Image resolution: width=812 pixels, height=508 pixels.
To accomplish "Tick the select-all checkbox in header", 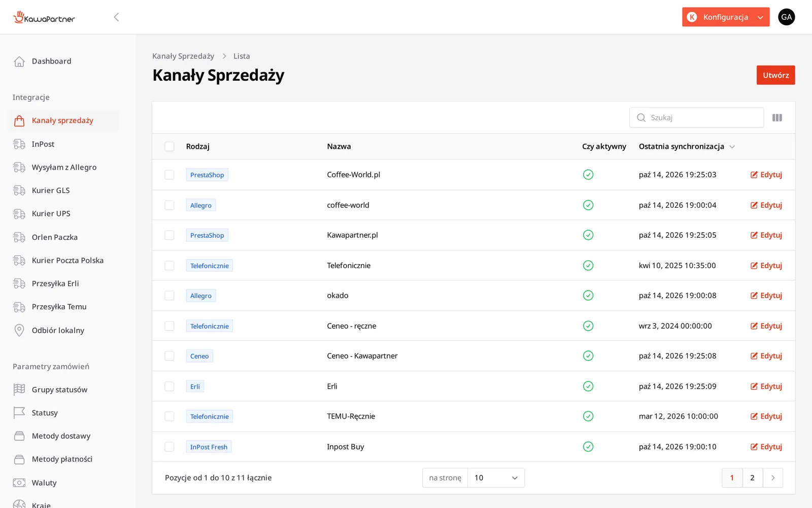I will 170,146.
